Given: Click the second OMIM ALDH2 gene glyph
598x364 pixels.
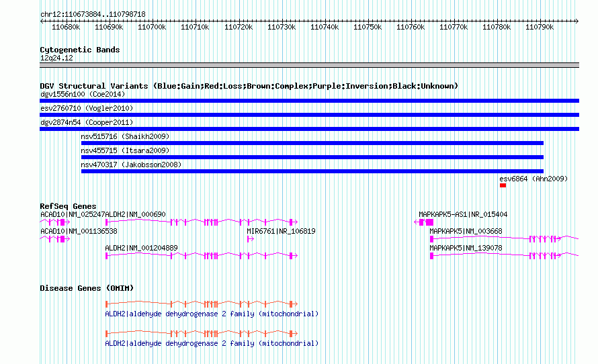Looking at the screenshot, I should (x=202, y=334).
